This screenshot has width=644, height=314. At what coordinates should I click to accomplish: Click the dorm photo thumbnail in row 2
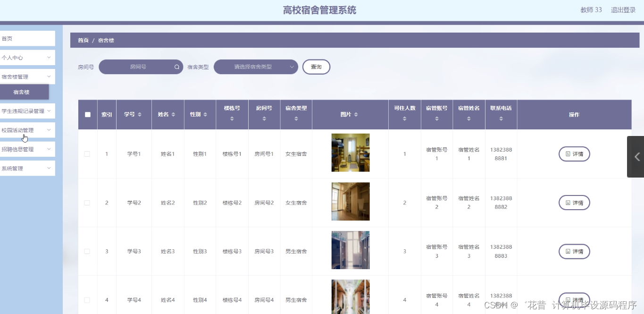350,201
